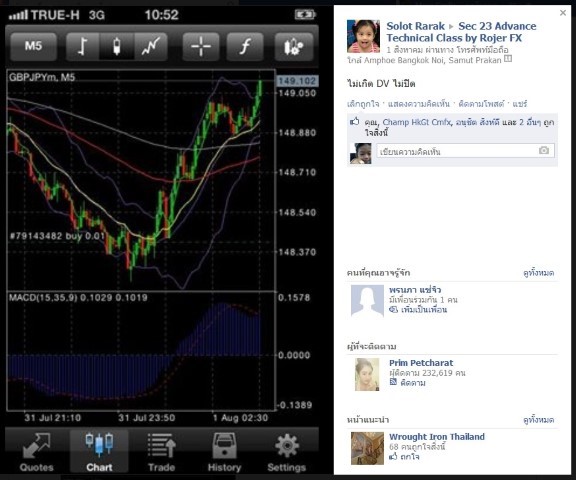Select the line chart type icon
The image size is (576, 480).
(x=151, y=47)
